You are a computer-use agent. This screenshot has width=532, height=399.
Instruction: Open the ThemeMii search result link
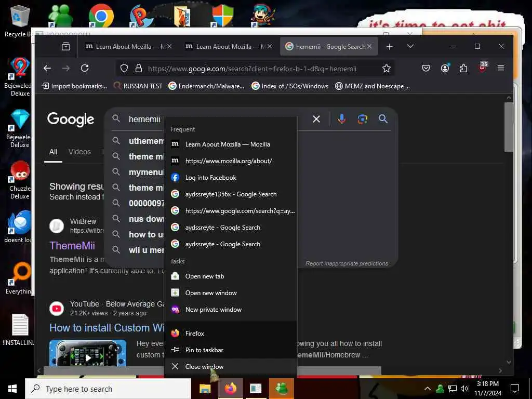pyautogui.click(x=72, y=246)
